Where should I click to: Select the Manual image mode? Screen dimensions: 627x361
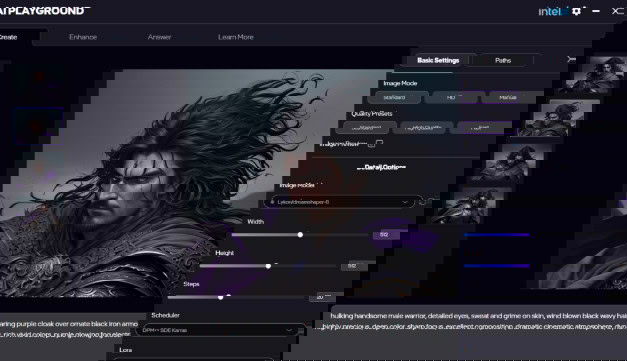pyautogui.click(x=507, y=98)
